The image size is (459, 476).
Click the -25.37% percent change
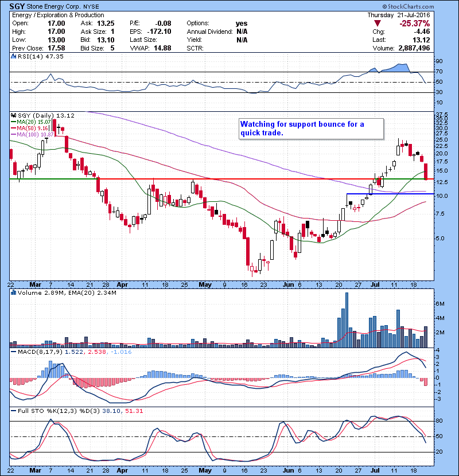click(415, 24)
